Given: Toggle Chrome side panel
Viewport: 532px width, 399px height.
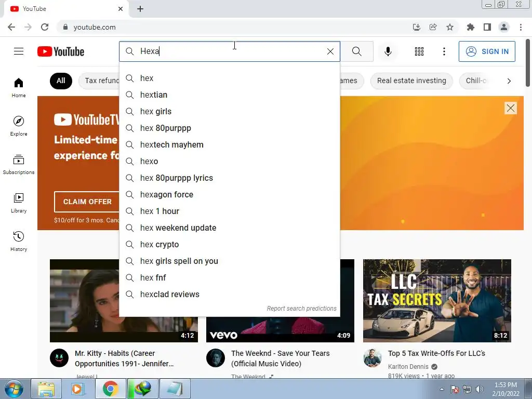Looking at the screenshot, I should [x=487, y=27].
